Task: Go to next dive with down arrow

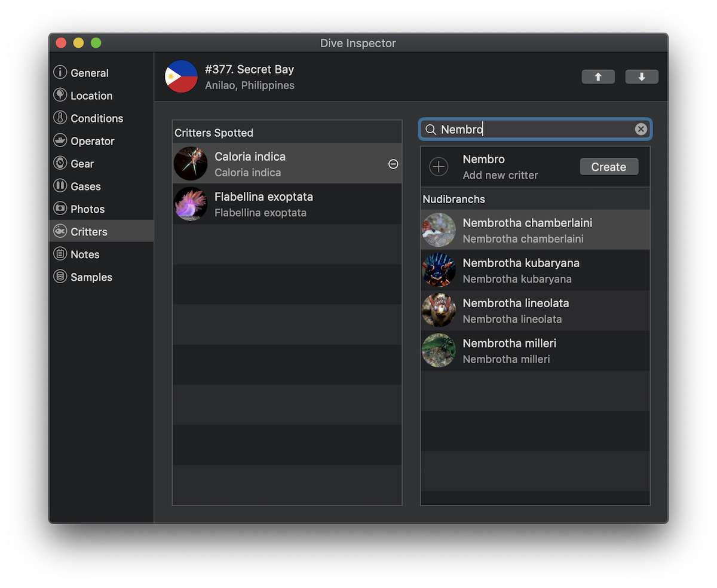Action: click(642, 77)
